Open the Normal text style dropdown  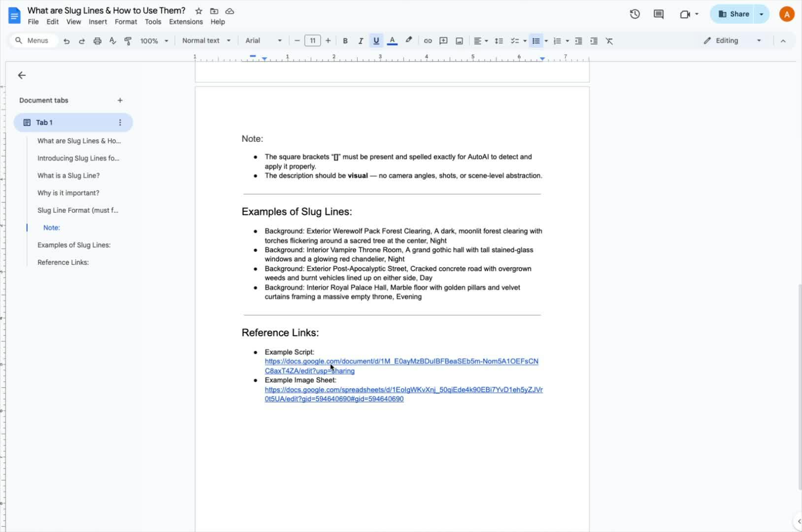[x=206, y=41]
